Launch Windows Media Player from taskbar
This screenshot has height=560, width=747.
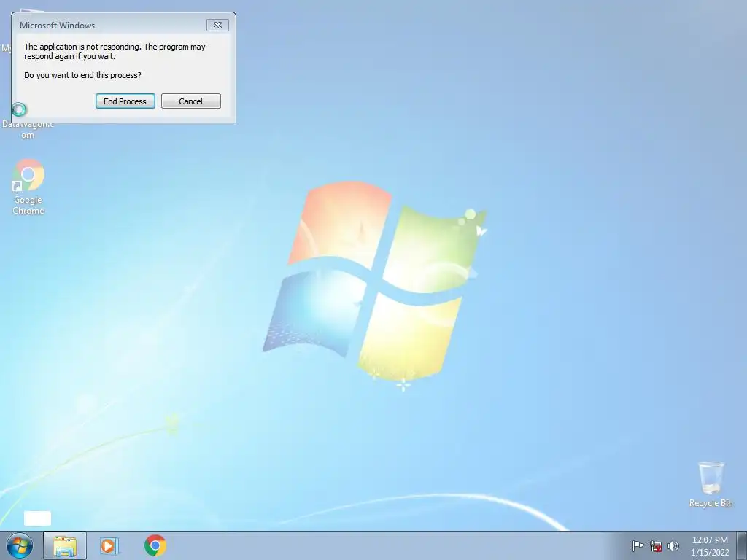109,545
